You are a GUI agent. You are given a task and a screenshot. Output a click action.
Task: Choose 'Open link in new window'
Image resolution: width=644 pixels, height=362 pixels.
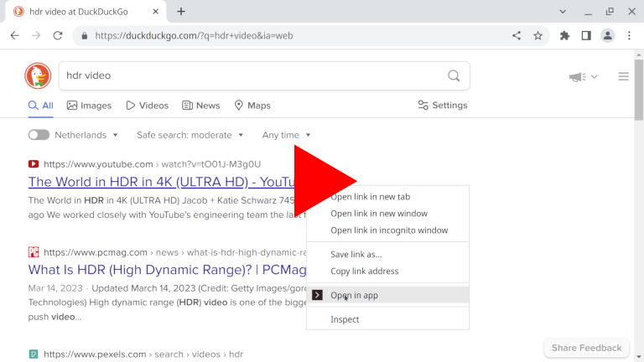[387, 214]
